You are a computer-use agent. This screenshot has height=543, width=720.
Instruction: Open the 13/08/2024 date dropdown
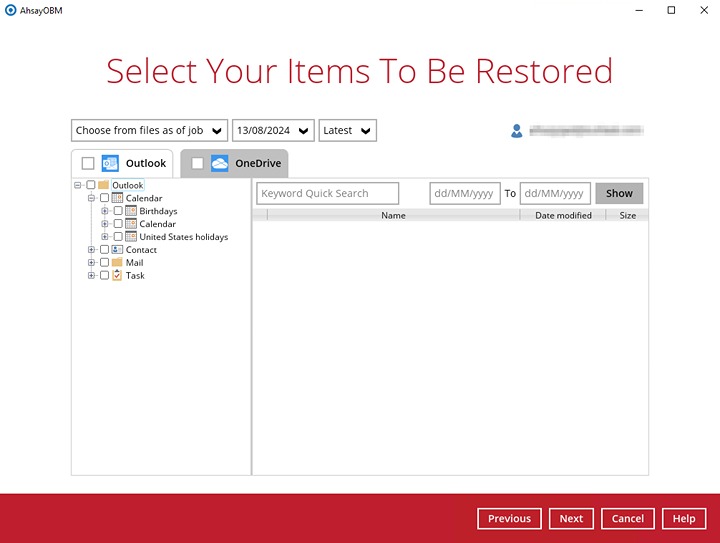(273, 131)
